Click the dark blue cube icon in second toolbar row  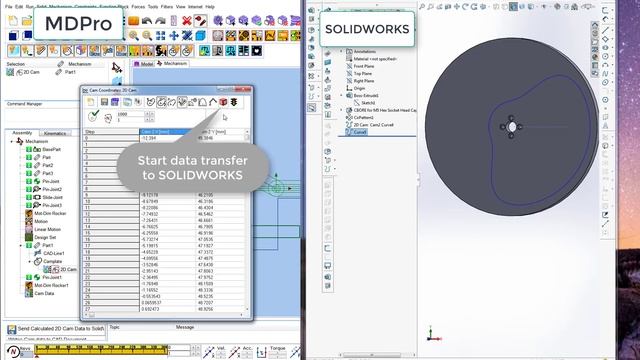13,36
